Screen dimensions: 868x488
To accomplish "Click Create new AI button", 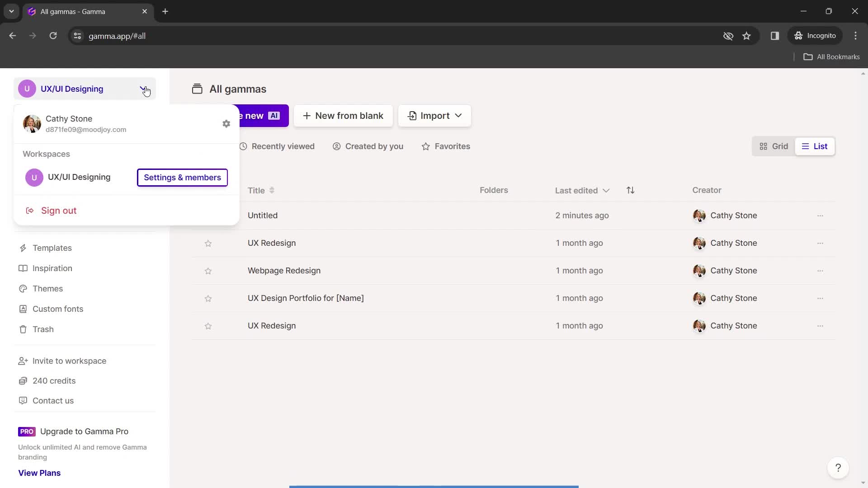I will (x=264, y=116).
